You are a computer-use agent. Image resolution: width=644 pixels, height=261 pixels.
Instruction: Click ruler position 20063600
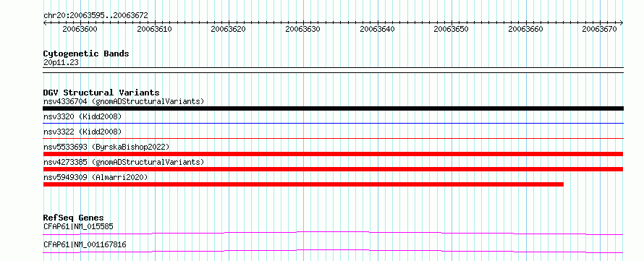[80, 29]
